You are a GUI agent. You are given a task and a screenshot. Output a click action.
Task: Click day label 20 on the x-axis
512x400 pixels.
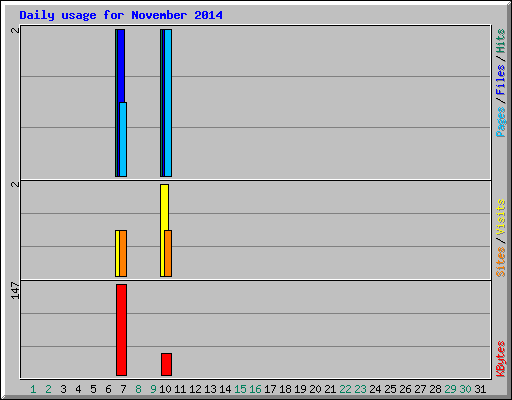(x=315, y=389)
